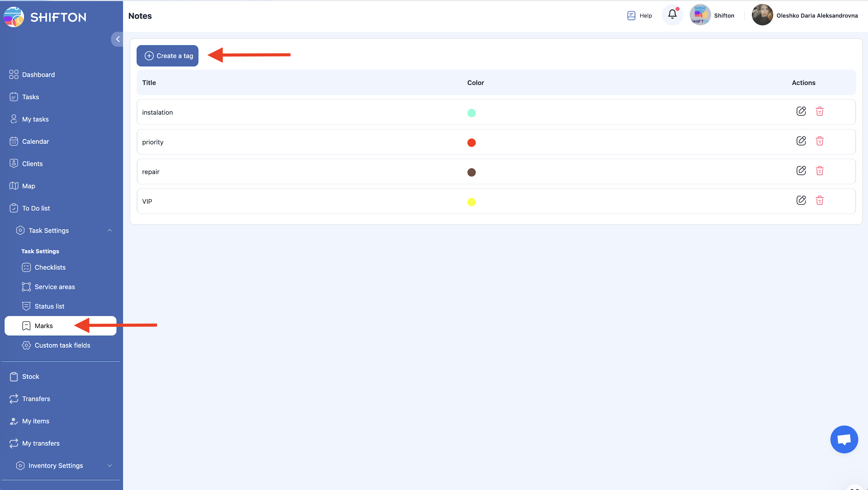Collapse the Task Settings section

coord(109,231)
